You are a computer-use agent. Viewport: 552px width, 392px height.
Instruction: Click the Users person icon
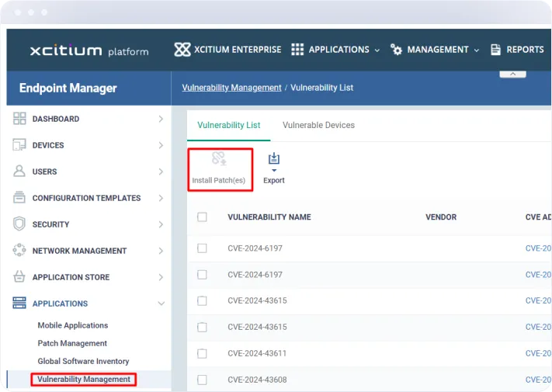19,172
